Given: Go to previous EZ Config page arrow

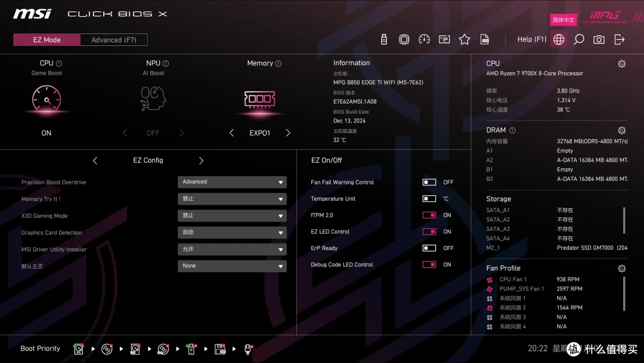Looking at the screenshot, I should coord(95,161).
